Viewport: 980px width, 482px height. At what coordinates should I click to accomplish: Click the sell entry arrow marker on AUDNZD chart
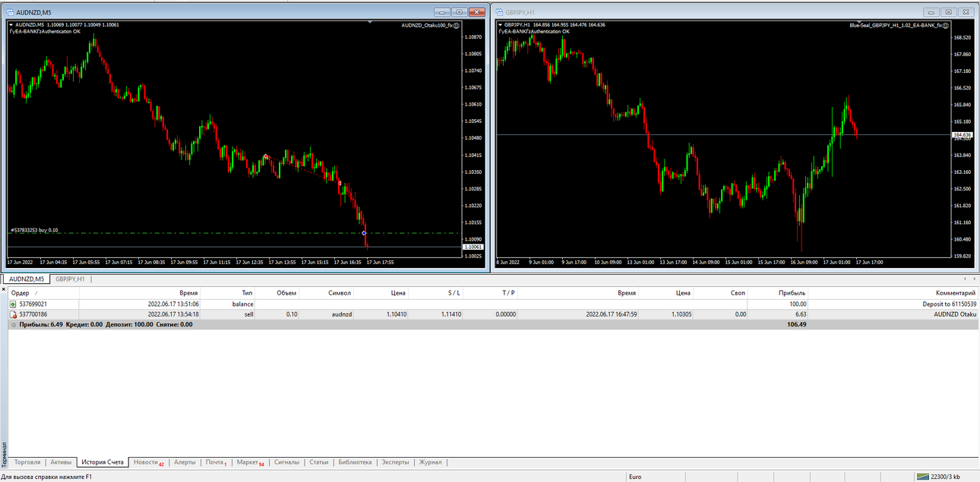coord(265,156)
